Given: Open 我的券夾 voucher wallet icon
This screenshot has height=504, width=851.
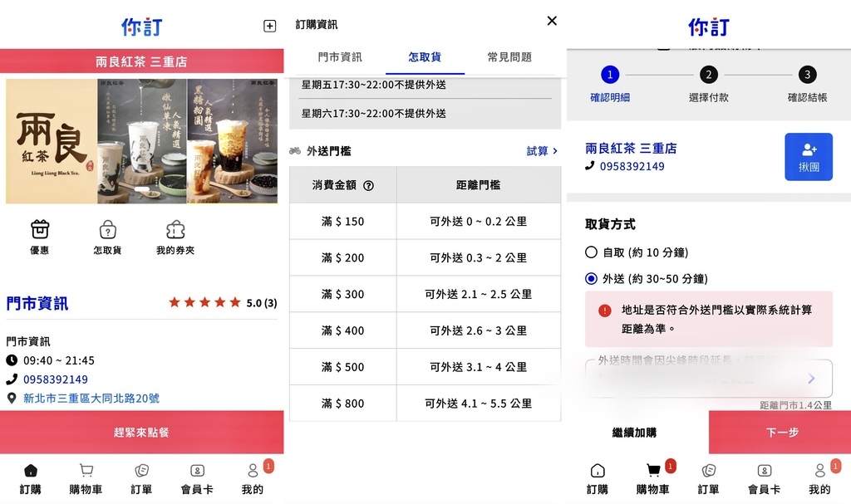Looking at the screenshot, I should tap(175, 235).
